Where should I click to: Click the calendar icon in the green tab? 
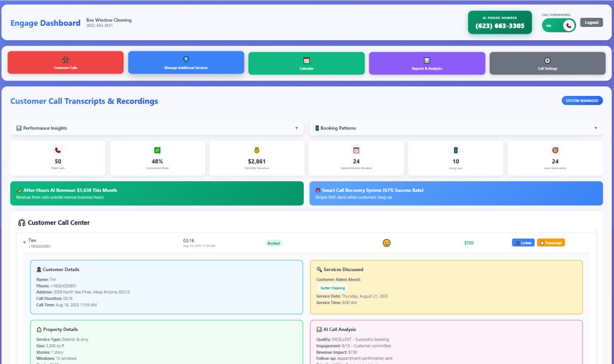click(x=306, y=61)
